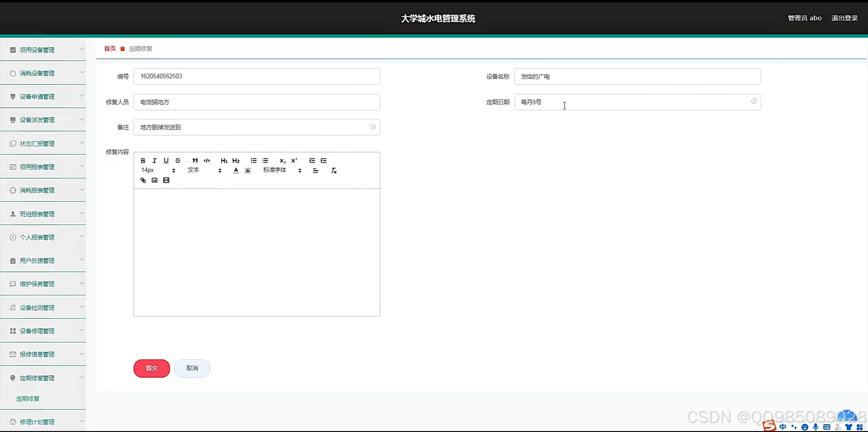Click the clear formatting icon

click(333, 171)
